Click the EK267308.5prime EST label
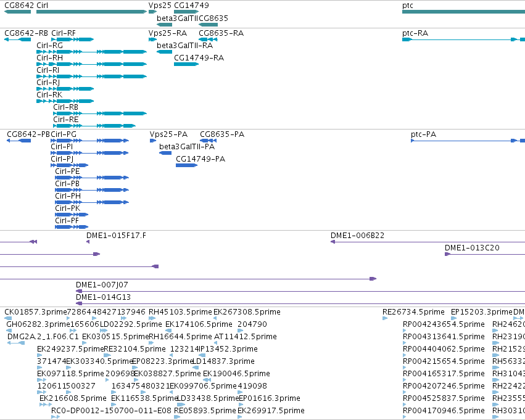This screenshot has width=525, height=420. (247, 312)
